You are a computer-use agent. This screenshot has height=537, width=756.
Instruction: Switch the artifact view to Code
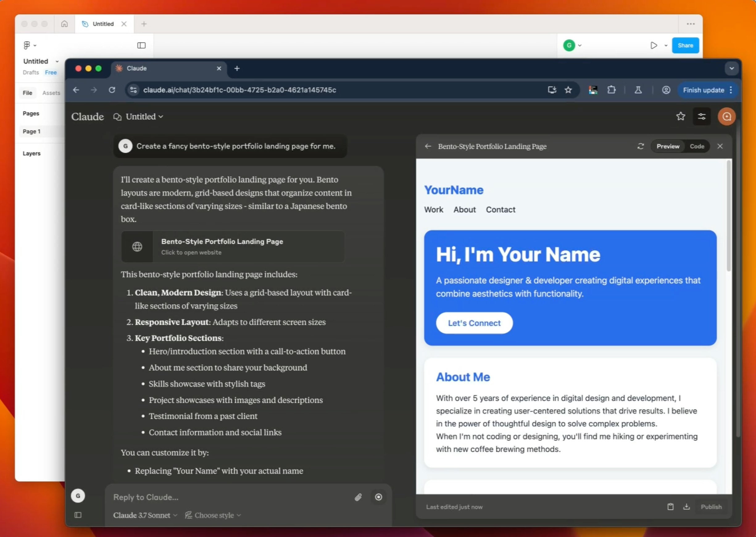pos(697,146)
